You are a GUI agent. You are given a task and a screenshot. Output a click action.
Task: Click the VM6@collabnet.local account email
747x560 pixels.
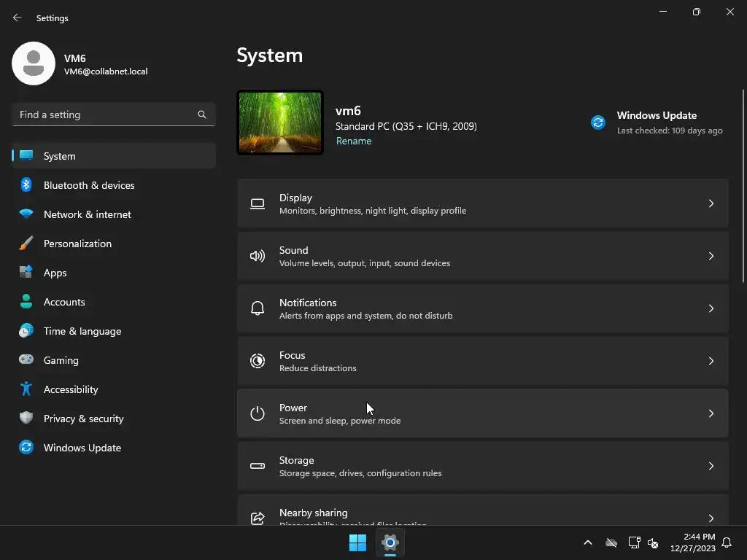click(x=106, y=71)
